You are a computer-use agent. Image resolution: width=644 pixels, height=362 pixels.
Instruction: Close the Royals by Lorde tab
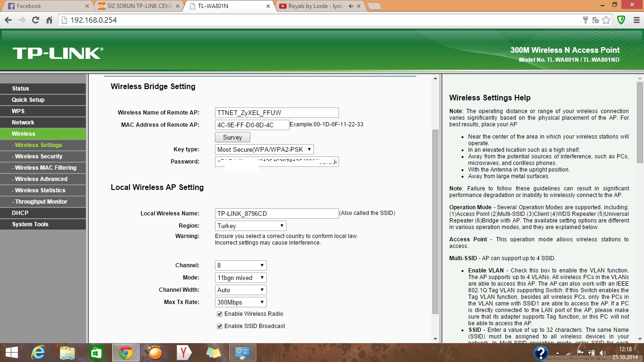point(359,6)
